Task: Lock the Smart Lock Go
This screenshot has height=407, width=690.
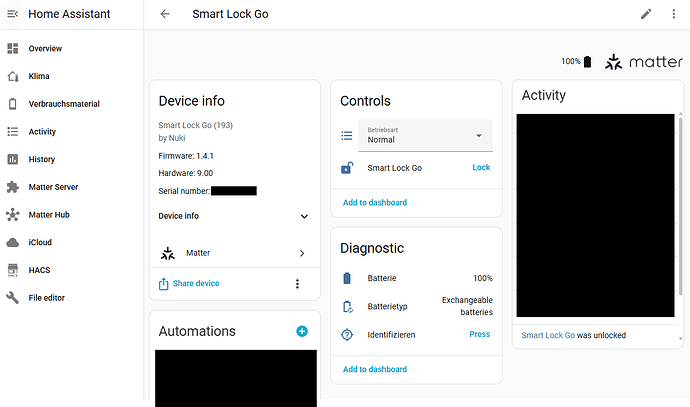Action: [481, 168]
